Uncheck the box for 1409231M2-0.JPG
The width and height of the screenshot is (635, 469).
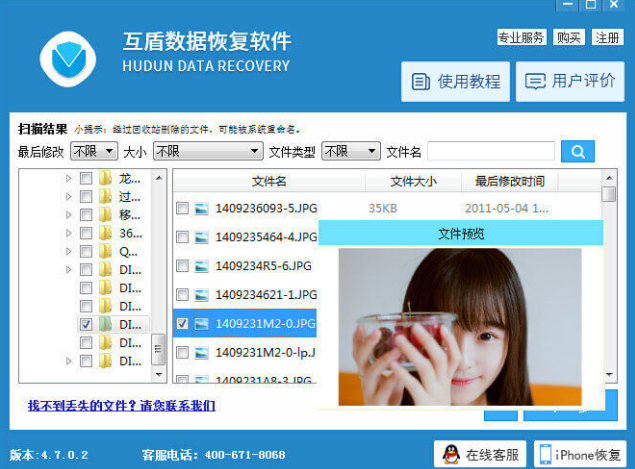tap(182, 324)
